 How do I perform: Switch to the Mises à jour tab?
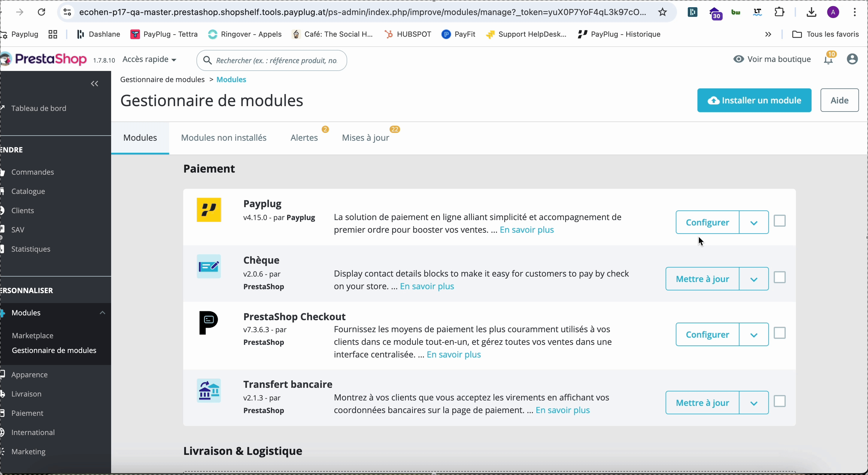[x=366, y=138]
